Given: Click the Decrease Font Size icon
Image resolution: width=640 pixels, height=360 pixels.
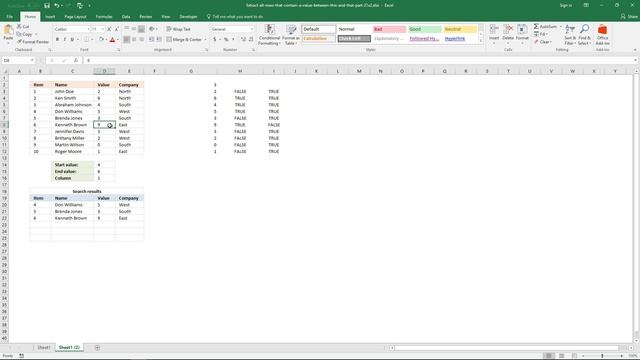Looking at the screenshot, I should [116, 29].
